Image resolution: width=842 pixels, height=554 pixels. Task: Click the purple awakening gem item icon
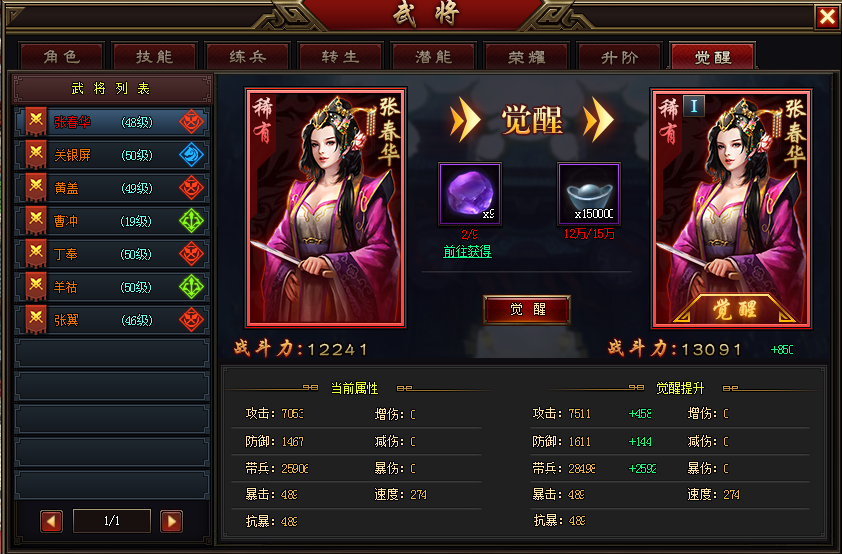pyautogui.click(x=470, y=194)
